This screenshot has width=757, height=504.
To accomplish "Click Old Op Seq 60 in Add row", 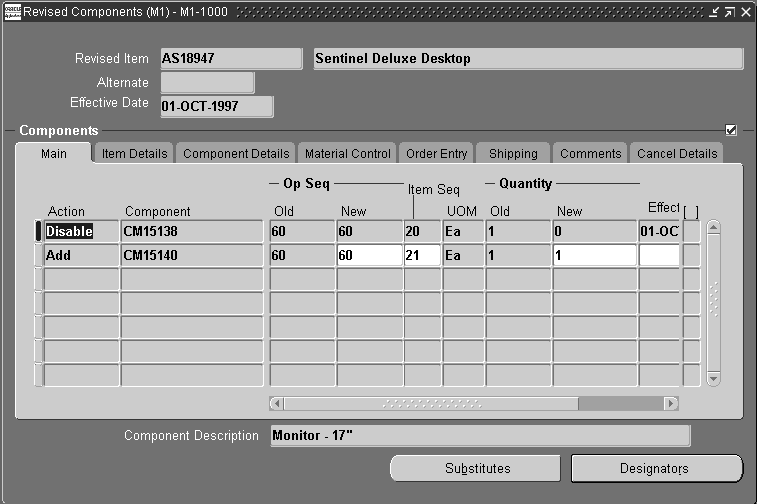I will pos(302,255).
